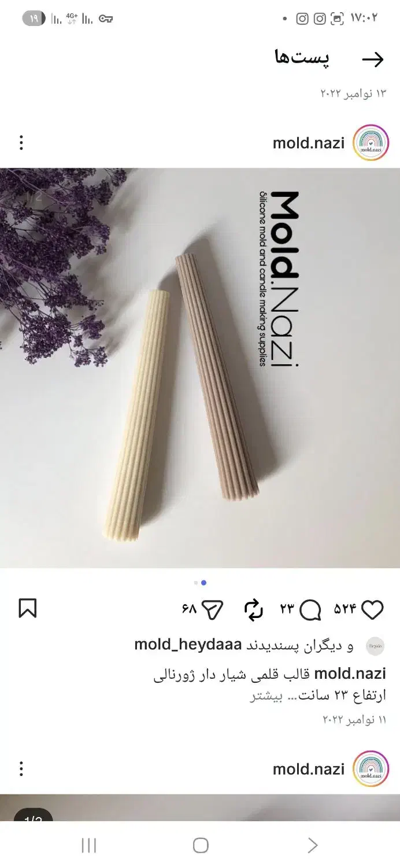Like the post with the heart icon
Image resolution: width=400 pixels, height=868 pixels.
click(x=373, y=610)
